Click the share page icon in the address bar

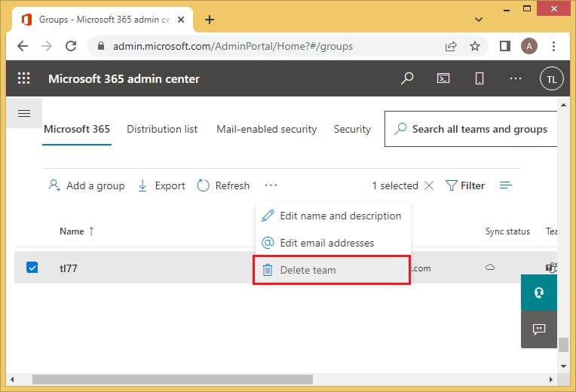click(451, 46)
